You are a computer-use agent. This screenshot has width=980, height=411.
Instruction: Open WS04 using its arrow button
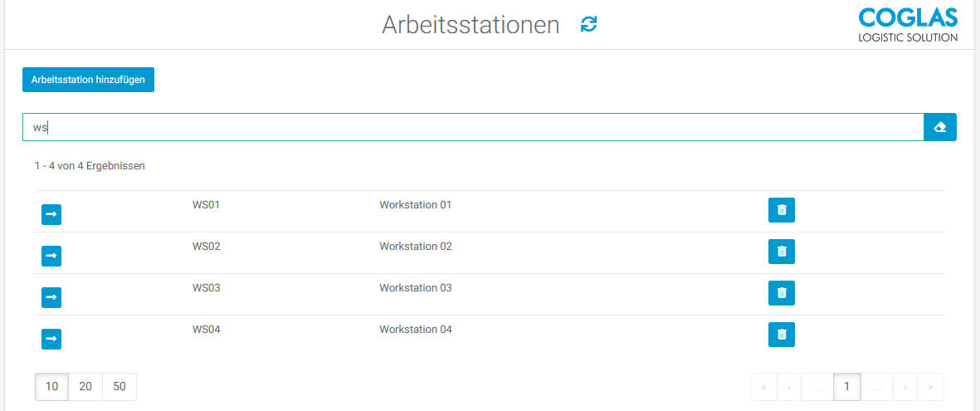coord(51,339)
